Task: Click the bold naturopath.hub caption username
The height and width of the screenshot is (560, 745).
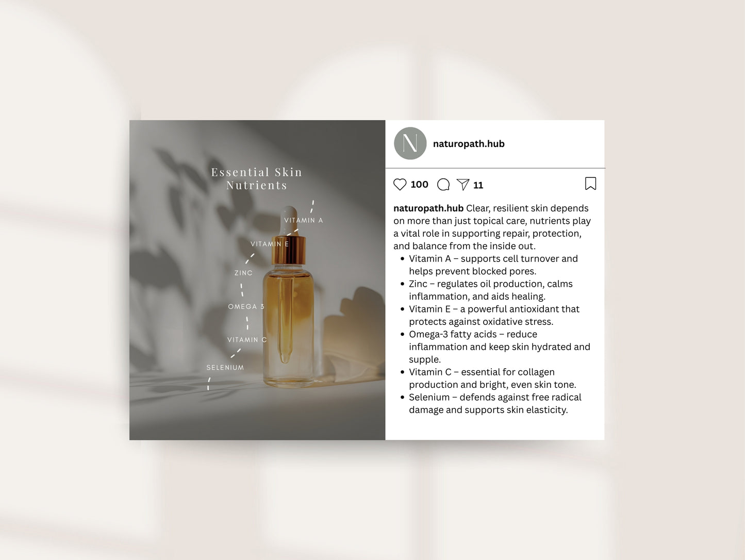Action: click(x=428, y=208)
